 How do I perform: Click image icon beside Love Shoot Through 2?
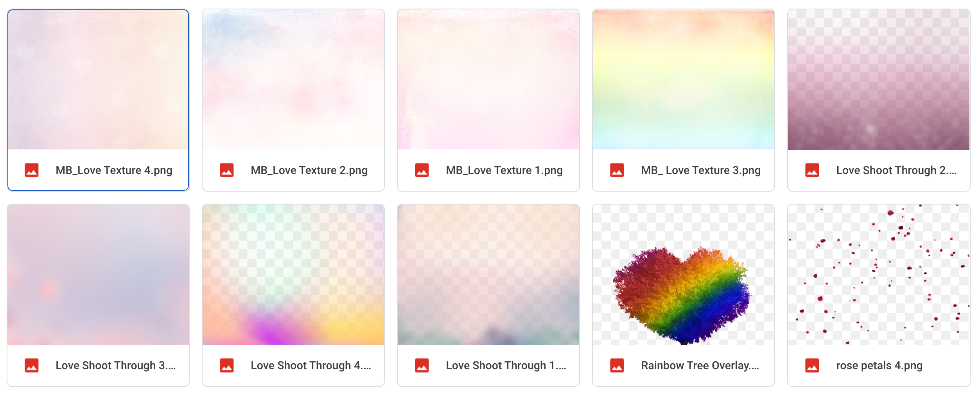[x=812, y=171]
